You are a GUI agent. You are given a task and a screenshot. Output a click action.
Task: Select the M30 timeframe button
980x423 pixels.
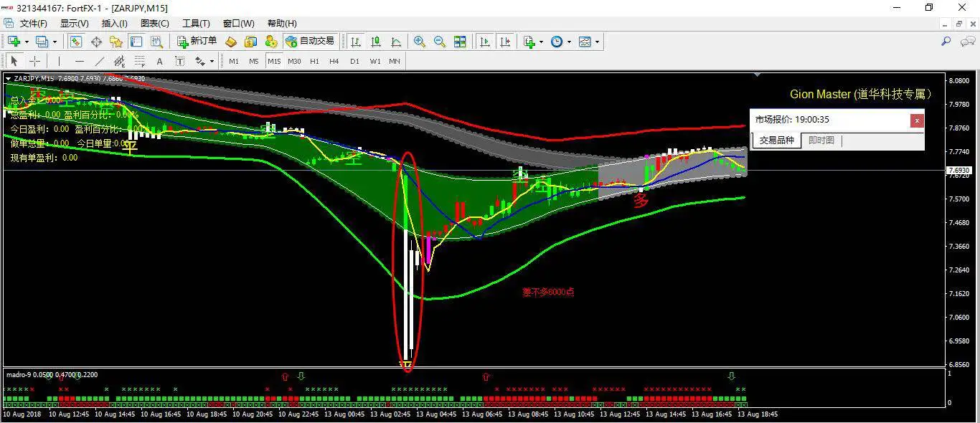coord(294,61)
